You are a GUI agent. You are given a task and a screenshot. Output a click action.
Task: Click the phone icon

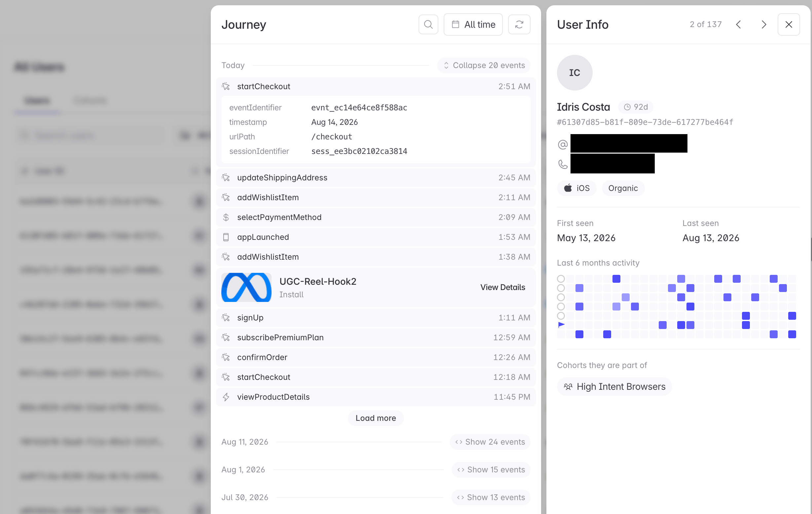(563, 164)
